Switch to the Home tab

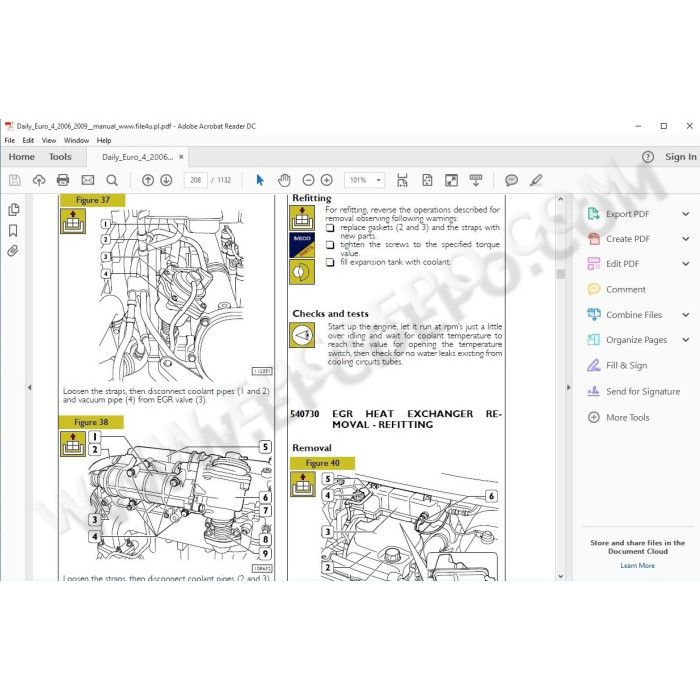pos(21,157)
